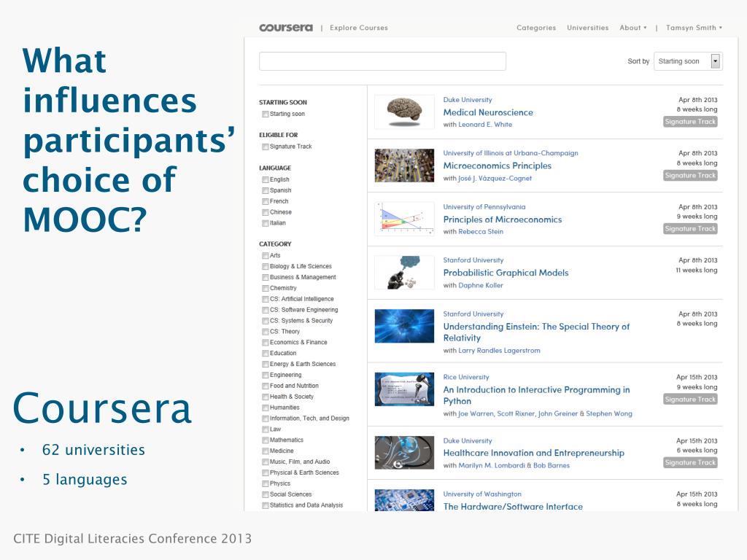Check Statistics and Data Analysis category

[265, 506]
